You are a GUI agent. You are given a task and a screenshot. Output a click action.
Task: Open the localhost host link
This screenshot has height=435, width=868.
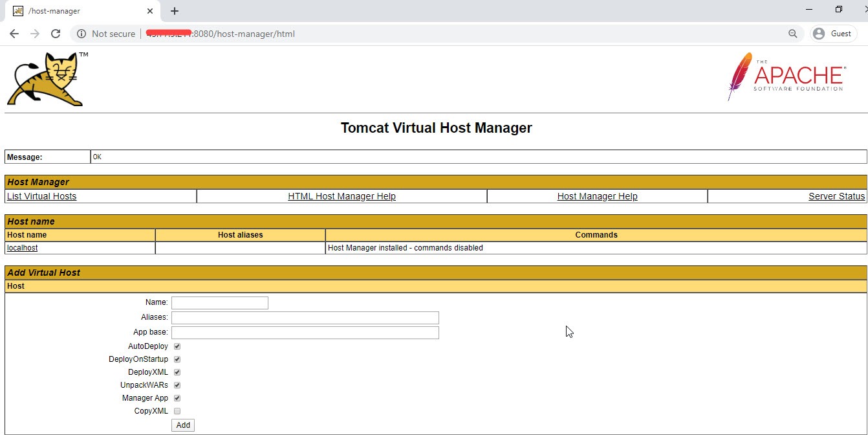tap(23, 248)
